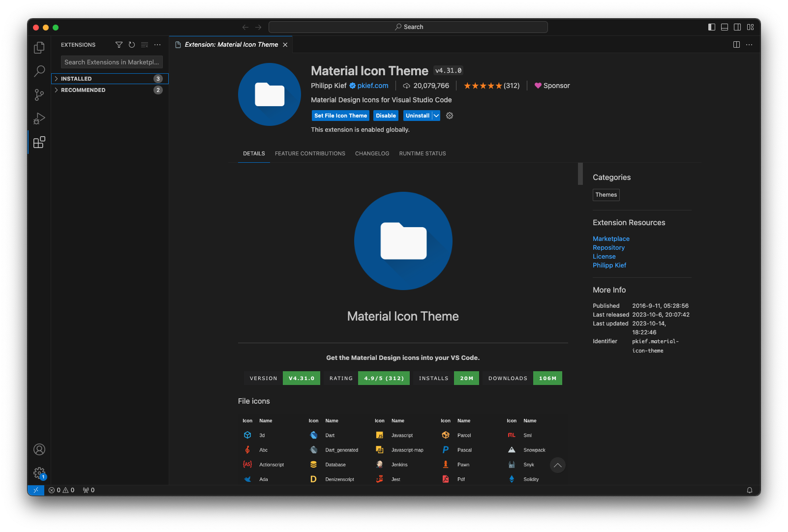The width and height of the screenshot is (788, 532).
Task: Open the Explorer view in activity bar
Action: click(x=39, y=48)
